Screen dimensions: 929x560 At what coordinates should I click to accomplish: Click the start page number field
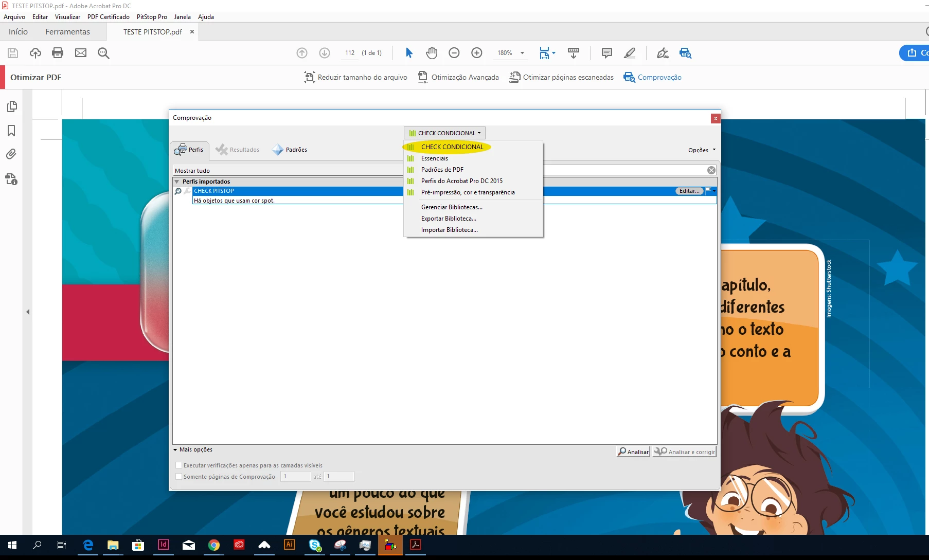tap(295, 477)
